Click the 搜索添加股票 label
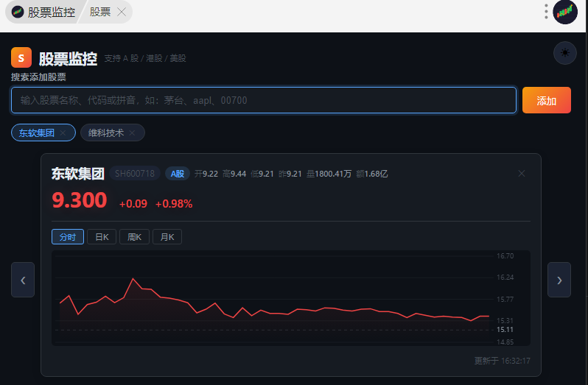 tap(38, 77)
